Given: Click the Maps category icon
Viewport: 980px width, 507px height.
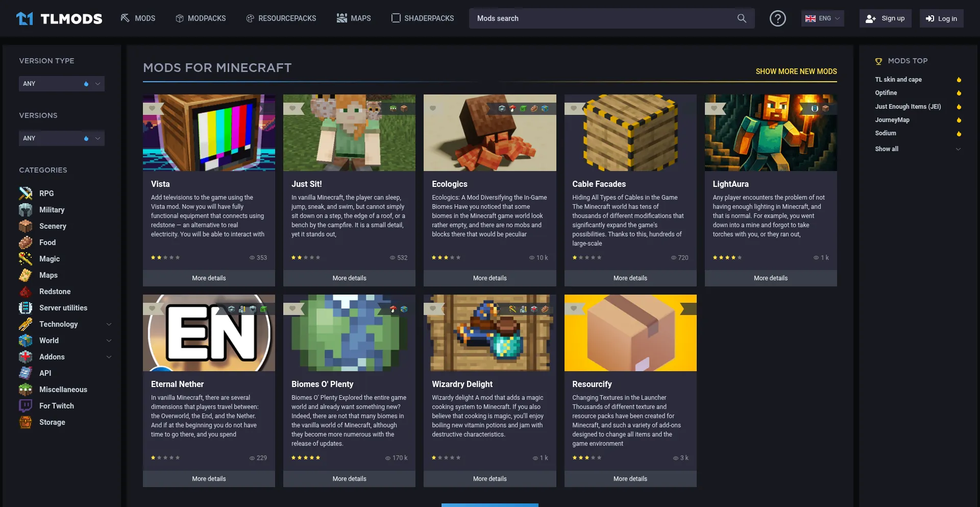Looking at the screenshot, I should [x=26, y=275].
